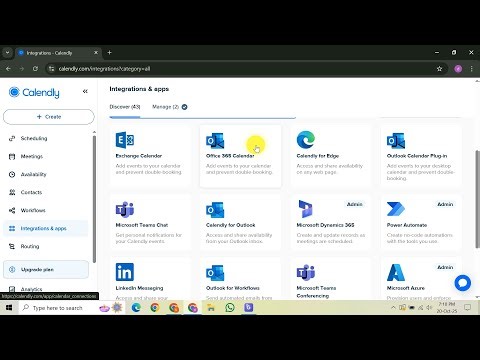The width and height of the screenshot is (480, 360).
Task: Click the Microsoft Teams Conferencing icon
Action: point(306,273)
